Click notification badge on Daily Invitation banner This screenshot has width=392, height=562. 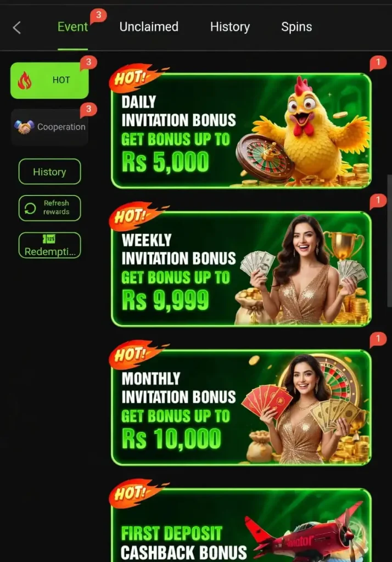(378, 63)
